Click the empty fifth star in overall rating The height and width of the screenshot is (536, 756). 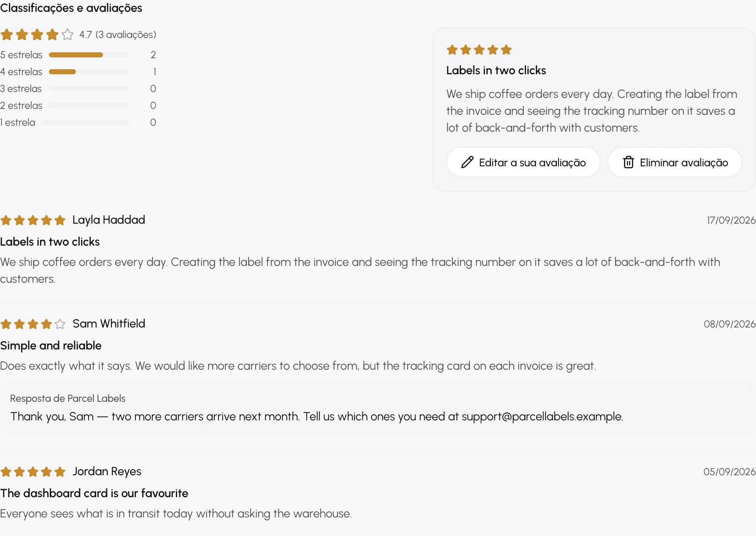pos(67,34)
